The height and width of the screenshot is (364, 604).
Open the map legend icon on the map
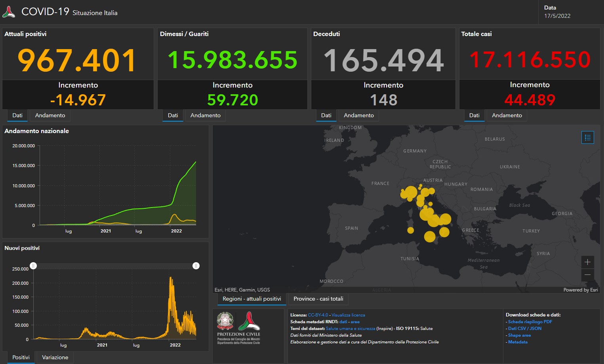588,137
